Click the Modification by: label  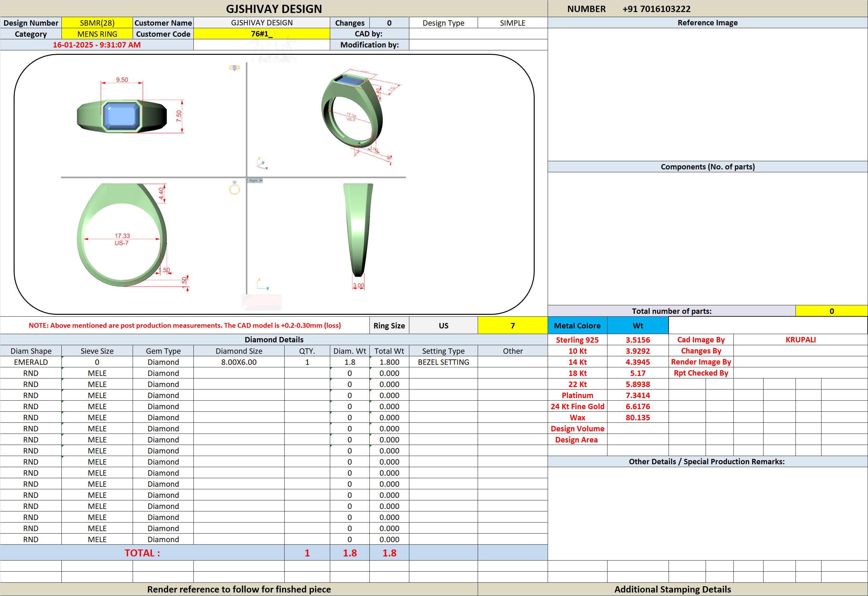tap(369, 45)
